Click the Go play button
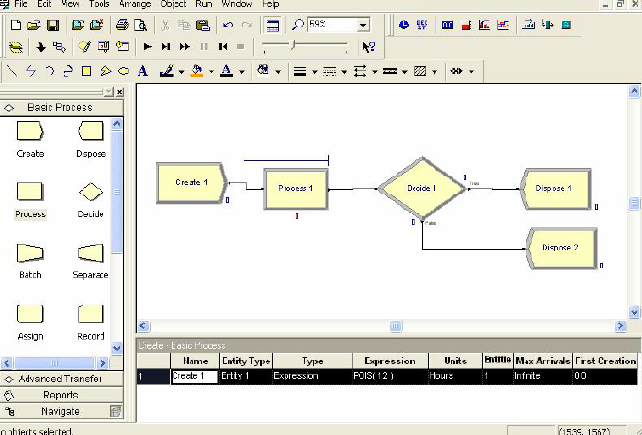The height and width of the screenshot is (435, 642). [148, 47]
